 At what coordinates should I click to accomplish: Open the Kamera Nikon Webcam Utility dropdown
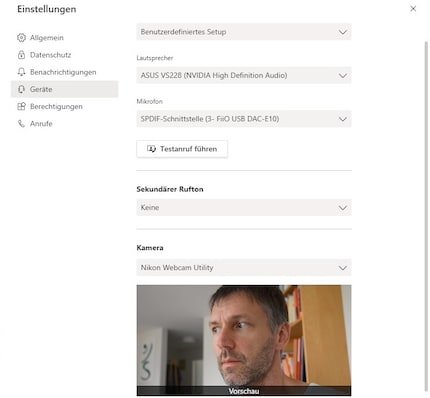(x=244, y=267)
